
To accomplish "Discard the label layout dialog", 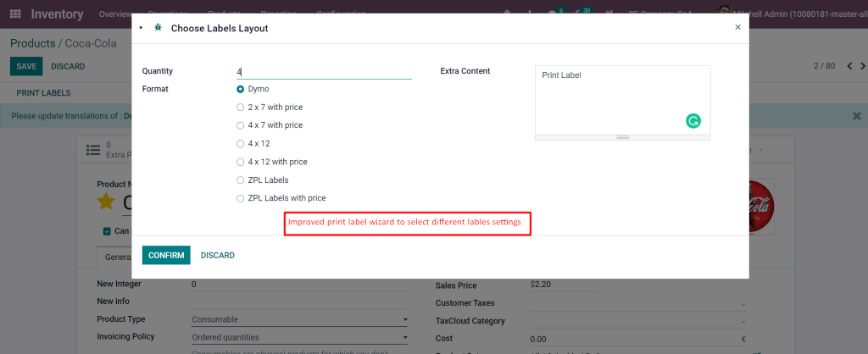I will (x=218, y=256).
